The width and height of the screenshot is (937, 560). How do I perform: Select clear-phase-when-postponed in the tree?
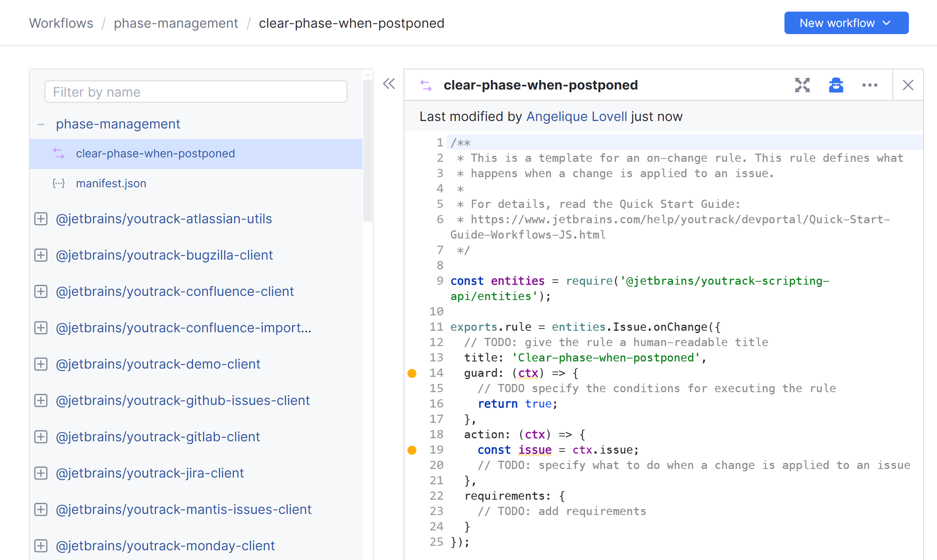(196, 154)
